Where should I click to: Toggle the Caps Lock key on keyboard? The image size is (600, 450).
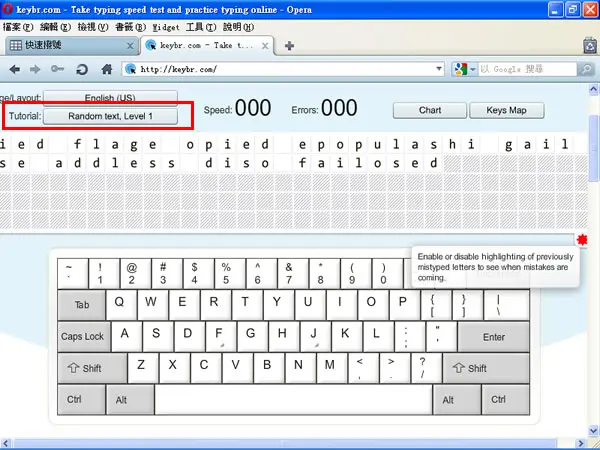(x=84, y=337)
